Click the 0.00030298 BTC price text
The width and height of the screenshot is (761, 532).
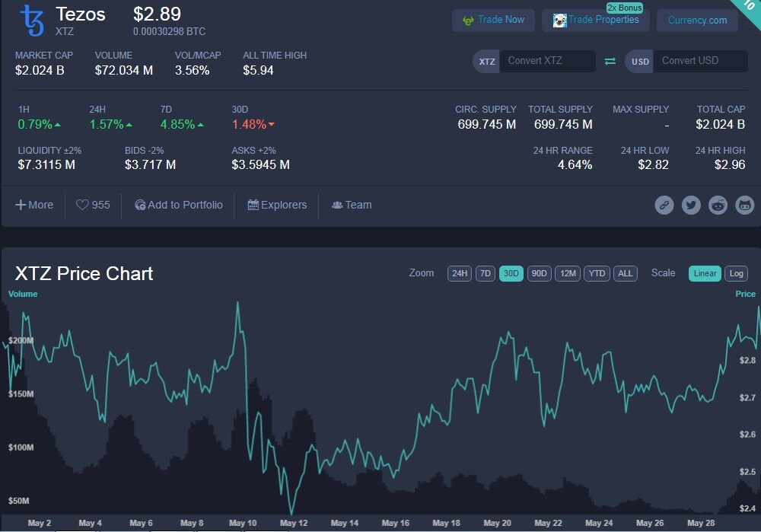[170, 31]
